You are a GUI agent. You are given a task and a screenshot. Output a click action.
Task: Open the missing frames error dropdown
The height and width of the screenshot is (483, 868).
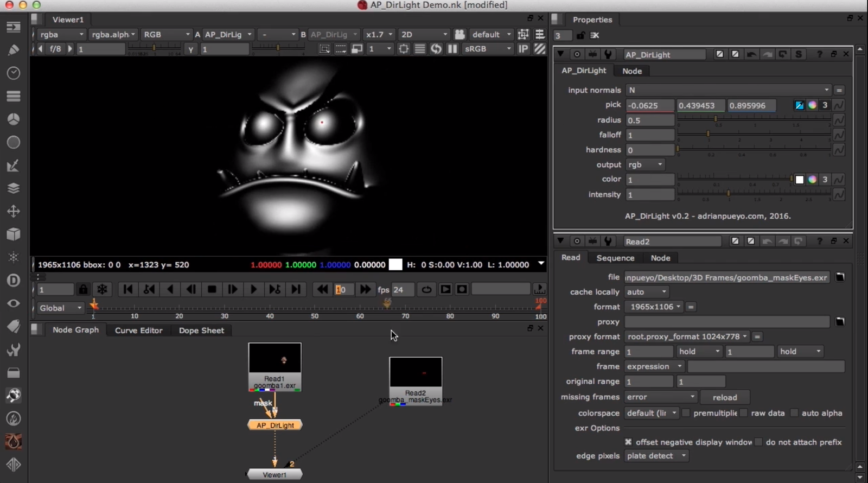point(660,397)
